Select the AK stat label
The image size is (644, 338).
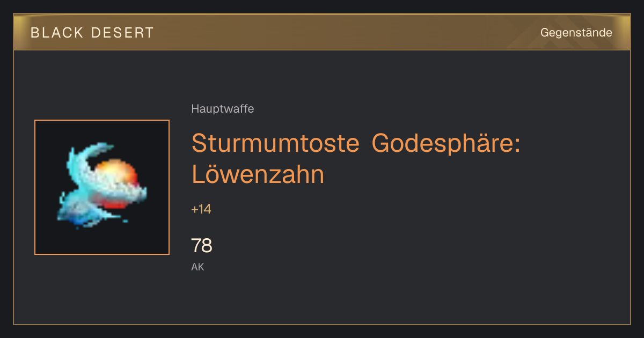[197, 267]
